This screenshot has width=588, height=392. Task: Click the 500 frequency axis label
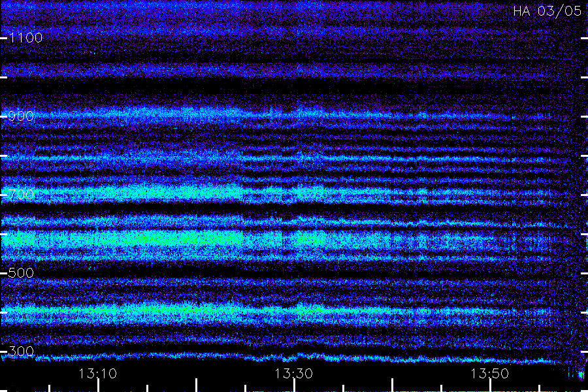tap(21, 272)
